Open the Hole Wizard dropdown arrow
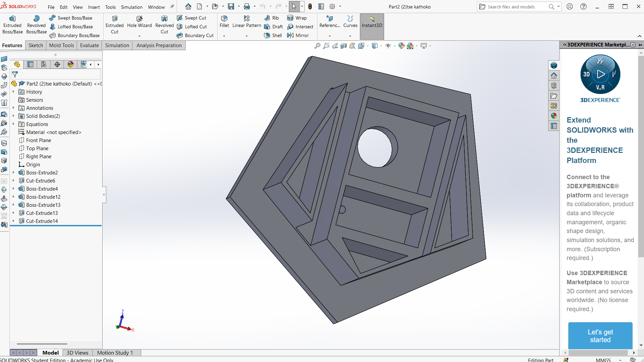Image resolution: width=644 pixels, height=362 pixels. 139,36
